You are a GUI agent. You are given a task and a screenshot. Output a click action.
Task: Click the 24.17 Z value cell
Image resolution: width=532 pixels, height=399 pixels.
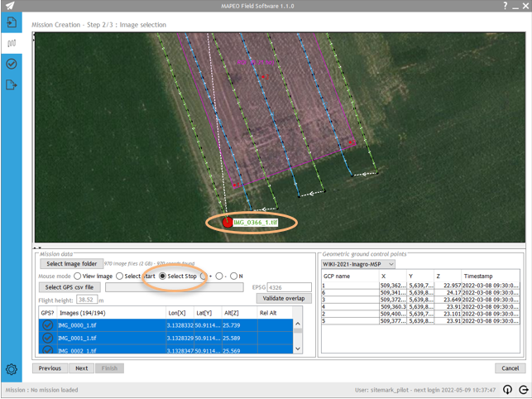[448, 292]
